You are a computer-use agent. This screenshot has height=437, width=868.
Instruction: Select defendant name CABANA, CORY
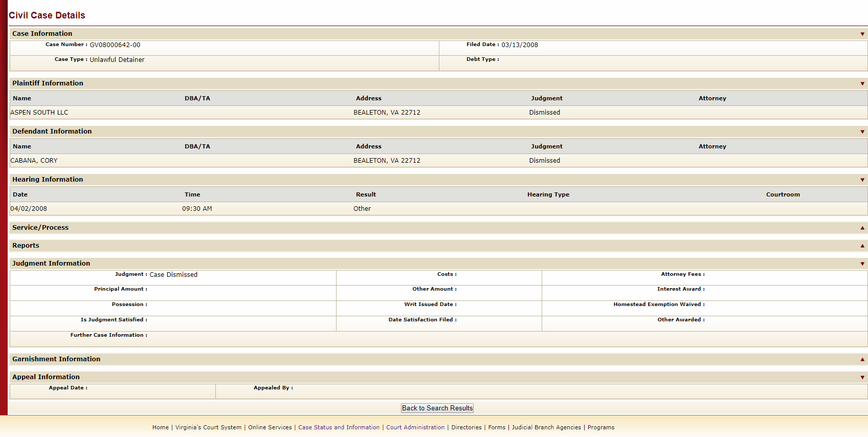coord(34,161)
